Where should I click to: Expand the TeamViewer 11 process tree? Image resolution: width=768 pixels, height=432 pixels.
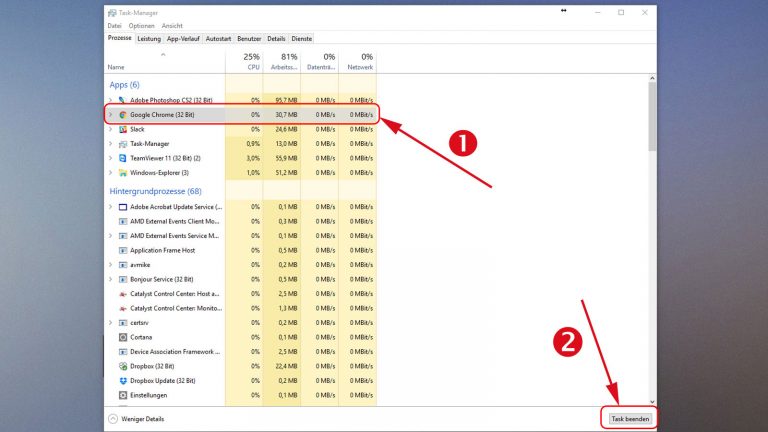(x=110, y=158)
